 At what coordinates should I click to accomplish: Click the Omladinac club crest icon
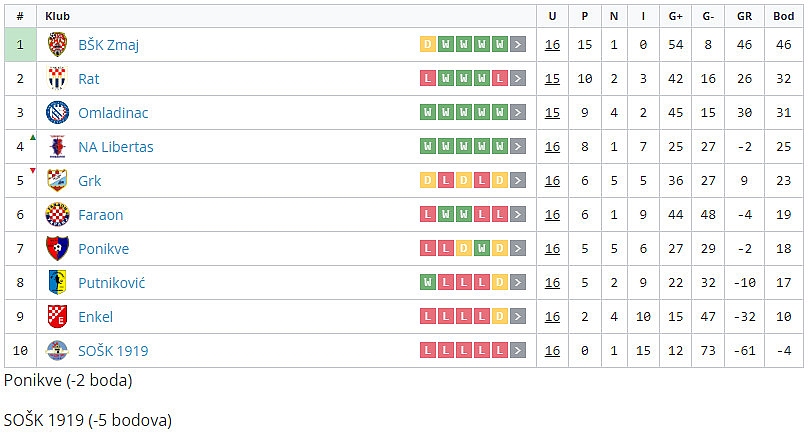(57, 112)
